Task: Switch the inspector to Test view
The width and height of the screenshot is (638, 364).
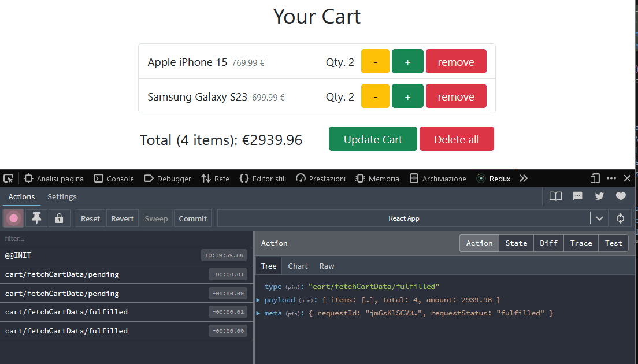Action: pyautogui.click(x=614, y=243)
